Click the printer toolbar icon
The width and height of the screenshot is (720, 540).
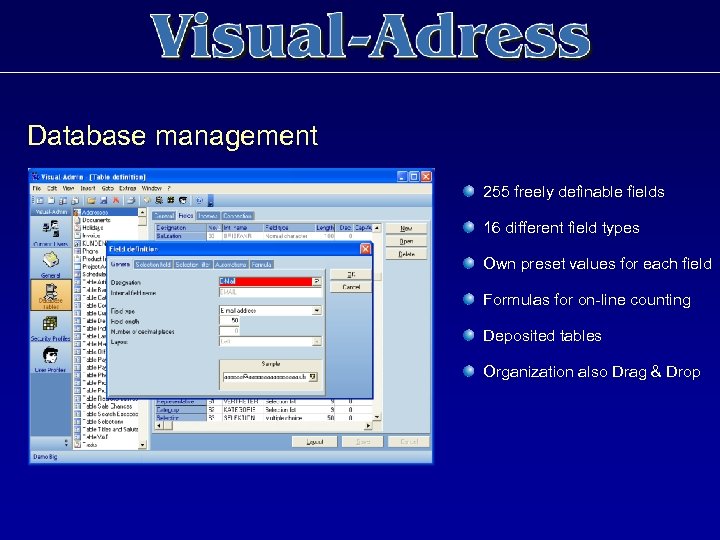coord(131,200)
